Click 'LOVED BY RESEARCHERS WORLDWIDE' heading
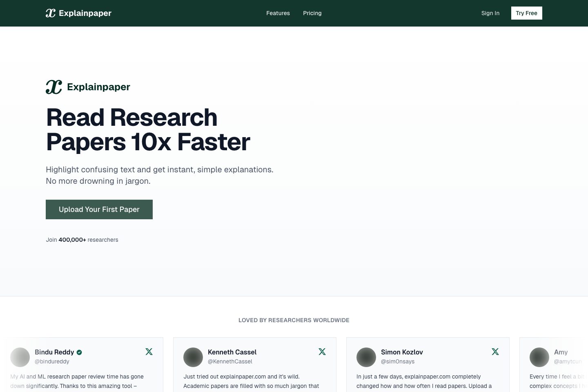Viewport: 588px width, 392px height. [x=294, y=320]
